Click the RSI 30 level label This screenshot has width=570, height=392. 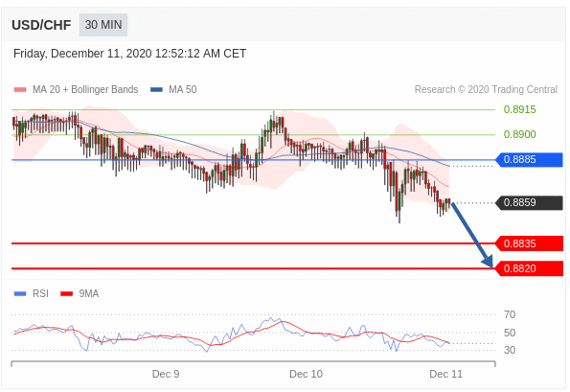tap(510, 350)
